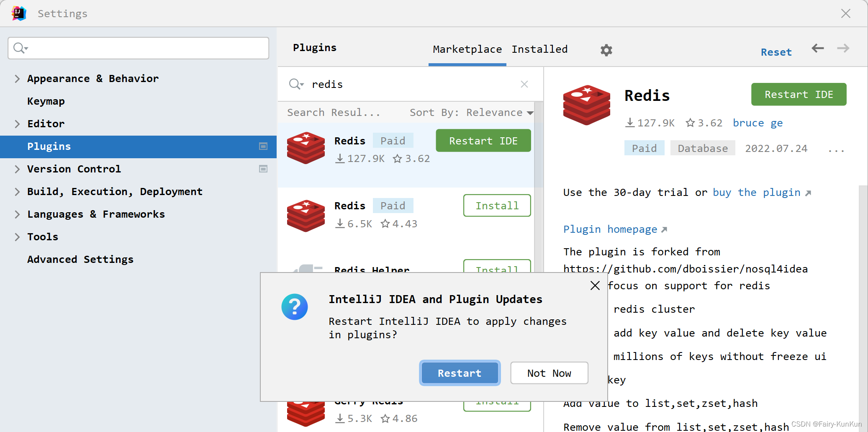Select the Redis 127.9K plugin logo

[x=306, y=148]
